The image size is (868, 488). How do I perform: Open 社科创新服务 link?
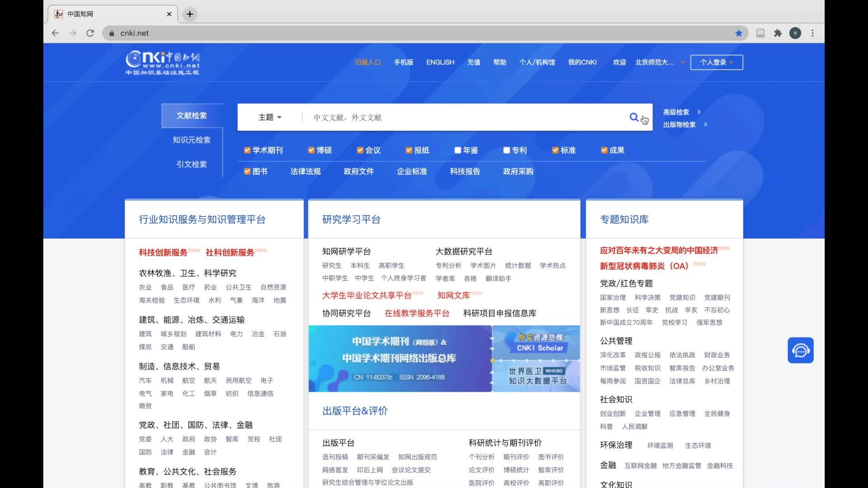coord(230,253)
